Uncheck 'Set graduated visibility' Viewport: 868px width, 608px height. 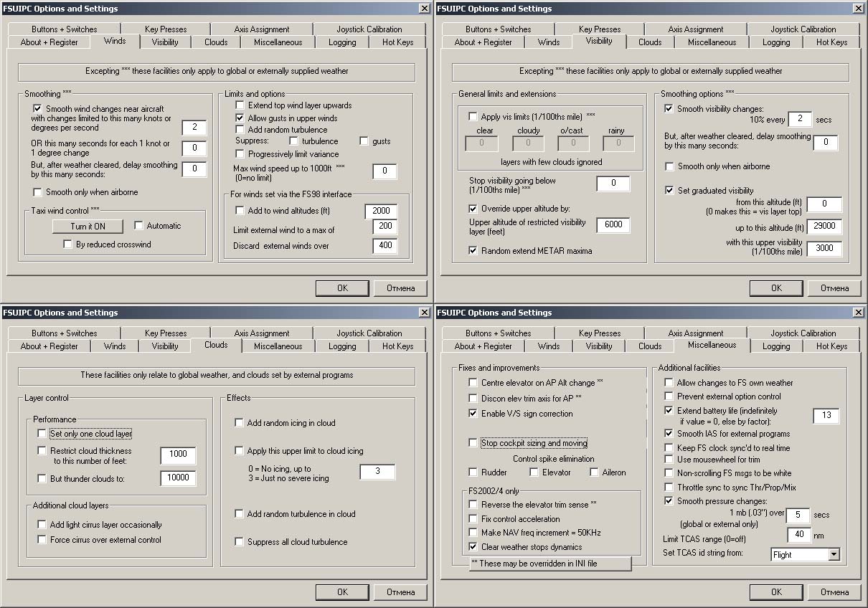(669, 191)
